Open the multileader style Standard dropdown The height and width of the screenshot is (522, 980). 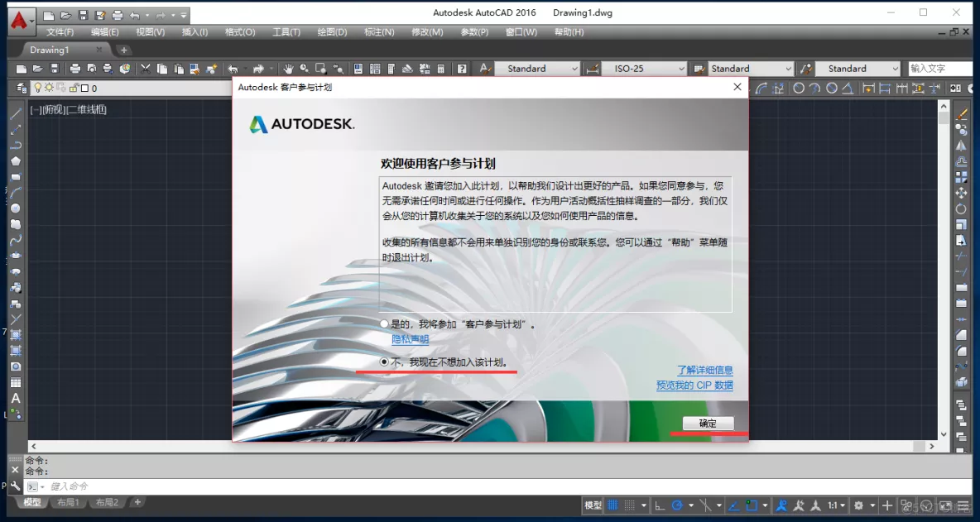coord(857,69)
